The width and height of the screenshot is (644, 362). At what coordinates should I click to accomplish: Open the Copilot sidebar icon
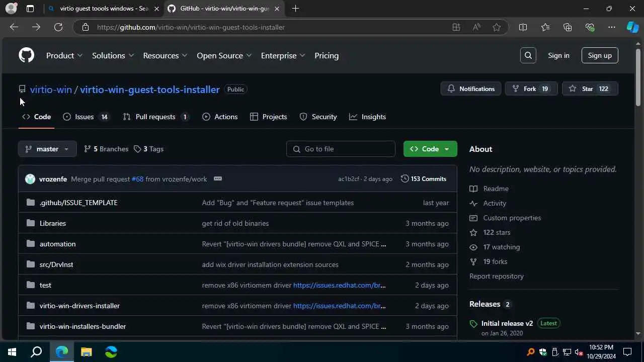point(632,27)
